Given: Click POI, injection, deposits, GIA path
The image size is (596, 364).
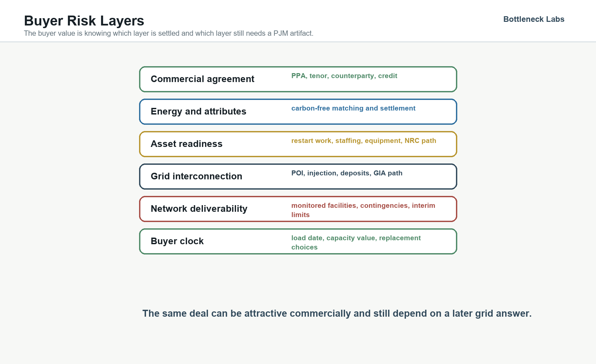Looking at the screenshot, I should [x=347, y=173].
